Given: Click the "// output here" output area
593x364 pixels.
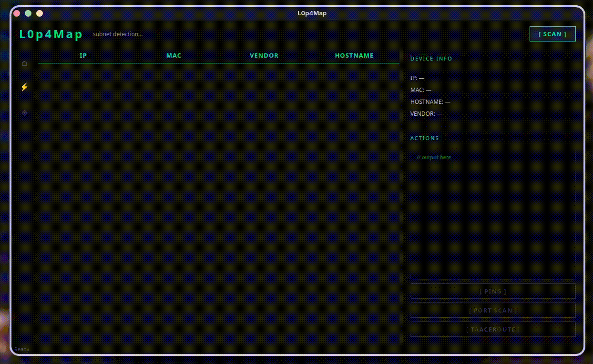Looking at the screenshot, I should point(493,213).
